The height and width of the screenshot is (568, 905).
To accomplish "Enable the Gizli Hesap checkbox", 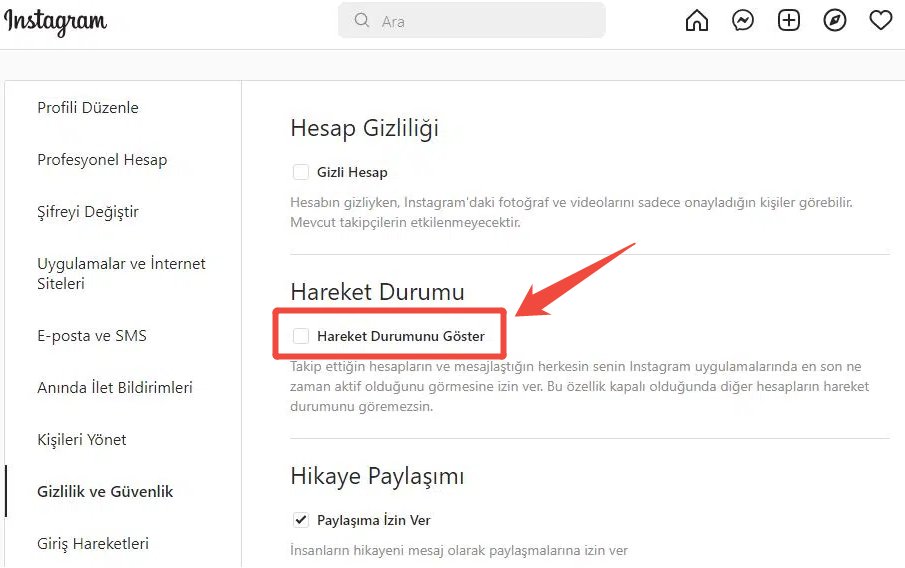I will coord(301,172).
